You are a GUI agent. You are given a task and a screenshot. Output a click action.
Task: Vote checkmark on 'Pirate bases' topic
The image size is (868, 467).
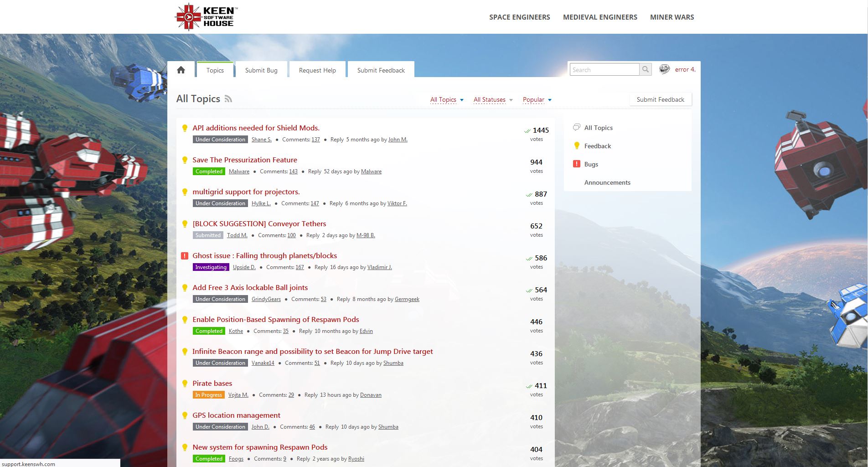coord(529,386)
